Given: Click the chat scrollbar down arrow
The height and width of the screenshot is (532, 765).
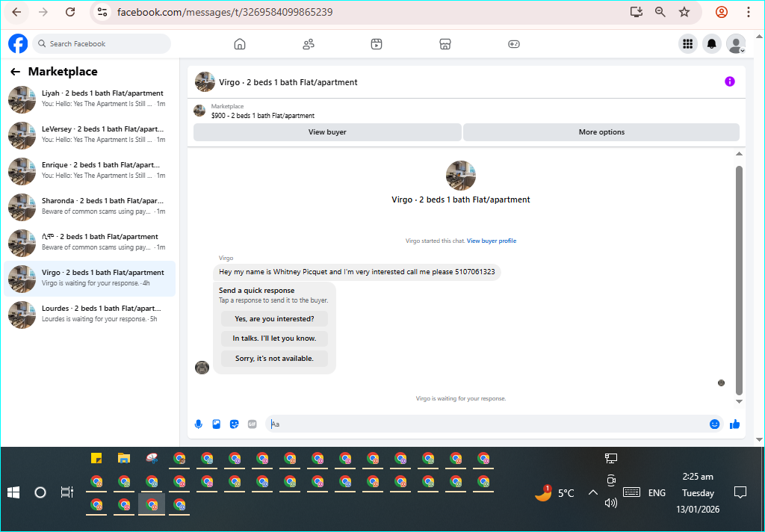Looking at the screenshot, I should (739, 401).
